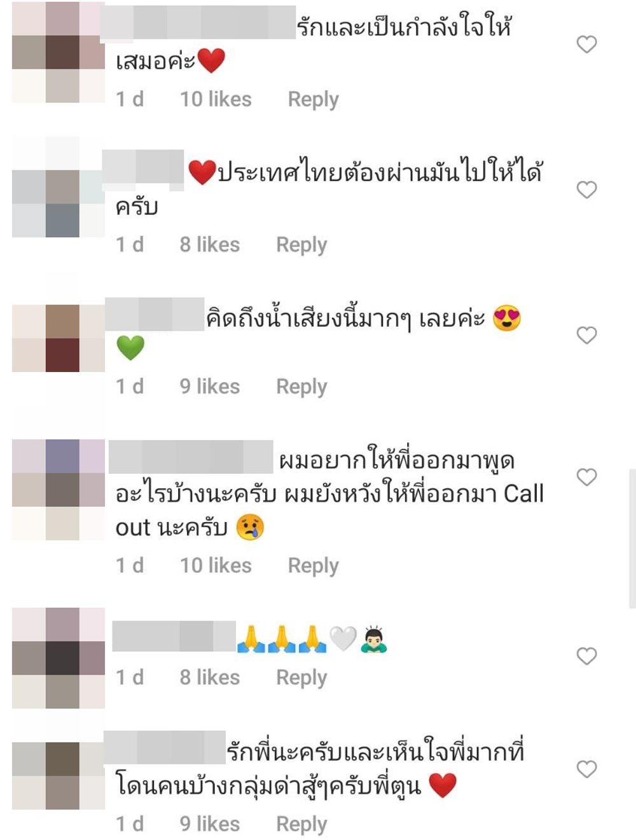Reply to the green heart comment
Screen dimensions: 636x840
tap(301, 387)
